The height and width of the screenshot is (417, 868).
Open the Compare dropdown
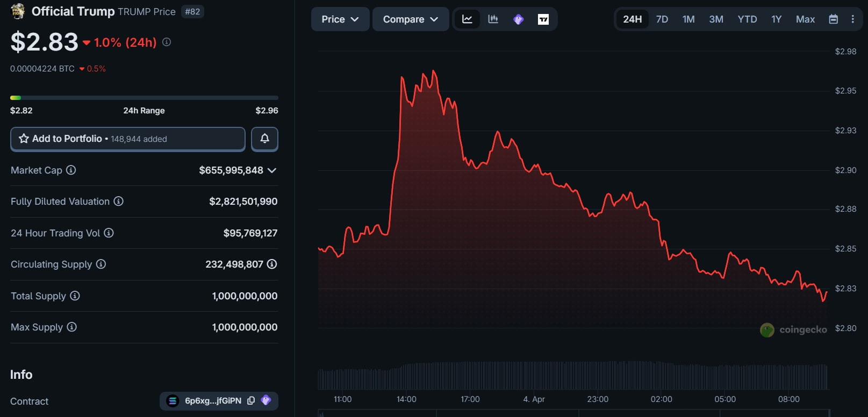(410, 19)
